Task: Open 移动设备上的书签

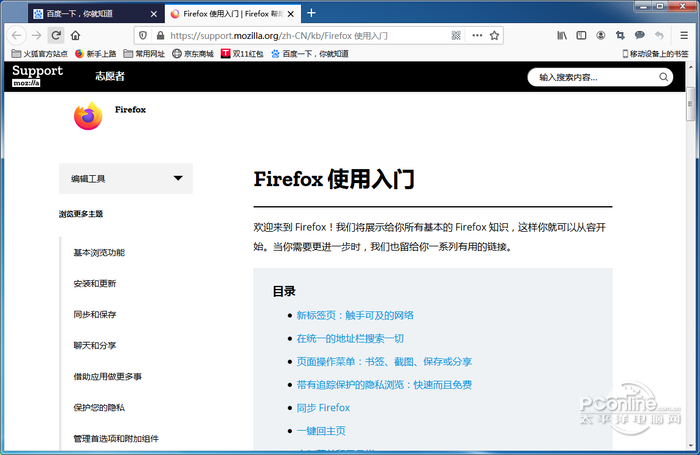Action: coord(655,54)
